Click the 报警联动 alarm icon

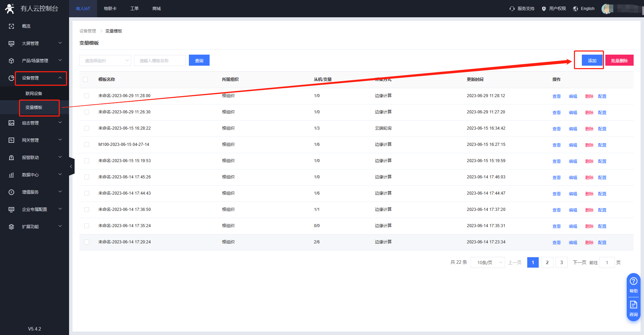point(11,158)
